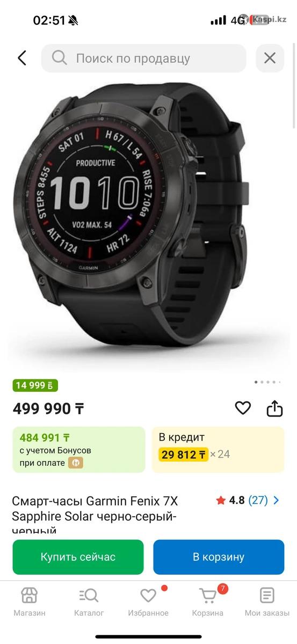Tap the back arrow icon

[22, 58]
